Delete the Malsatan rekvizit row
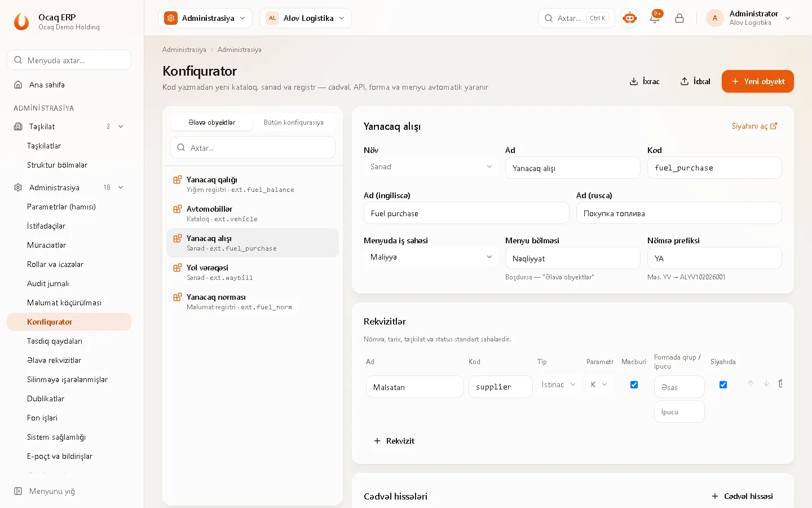 pos(781,384)
